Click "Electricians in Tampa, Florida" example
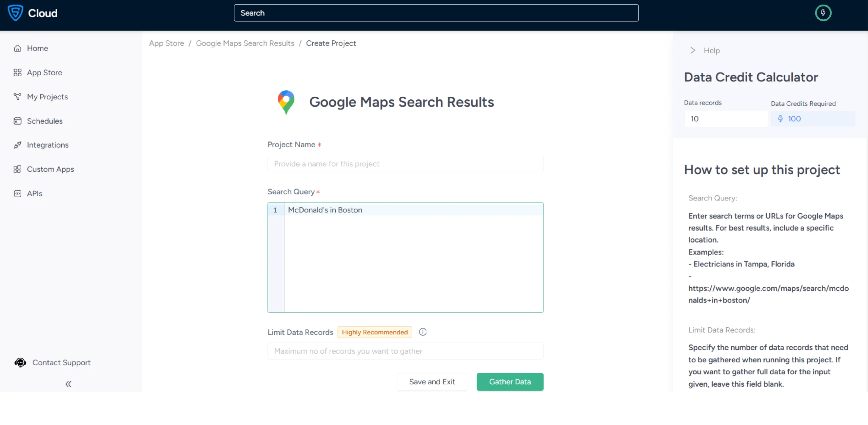 pos(744,264)
